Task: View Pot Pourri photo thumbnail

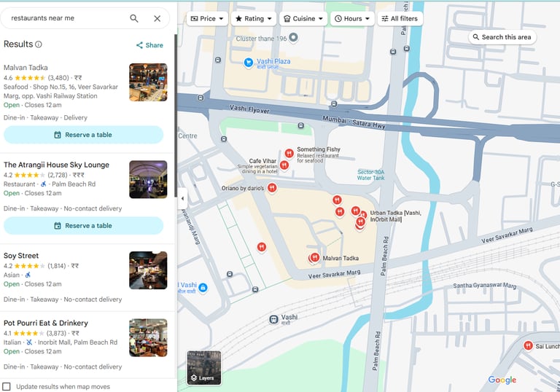Action: 148,338
